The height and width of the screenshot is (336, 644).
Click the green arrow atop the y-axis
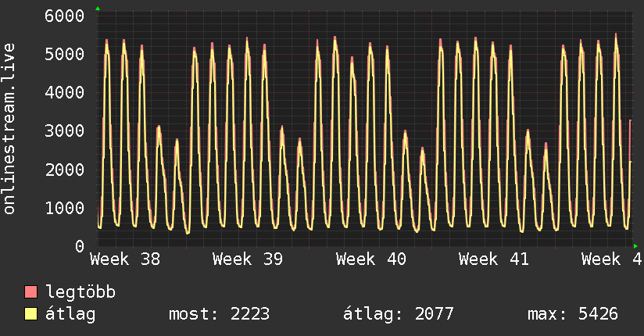(x=98, y=9)
